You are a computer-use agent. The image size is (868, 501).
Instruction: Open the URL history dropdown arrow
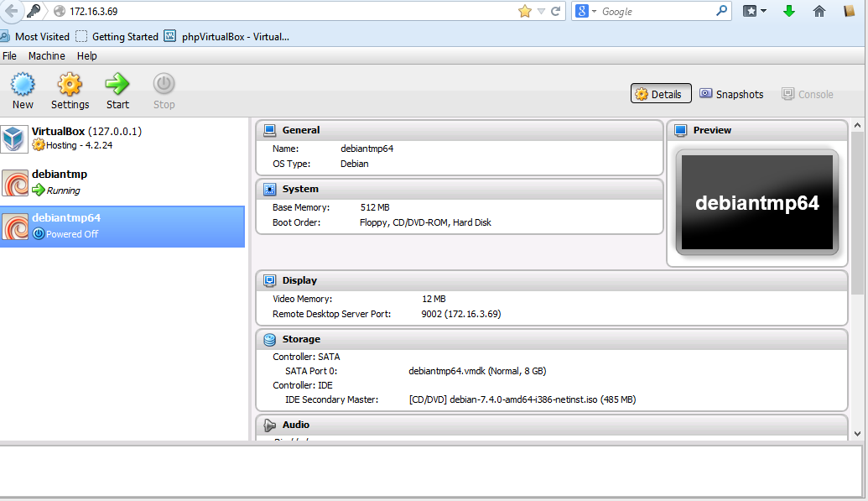[x=542, y=11]
